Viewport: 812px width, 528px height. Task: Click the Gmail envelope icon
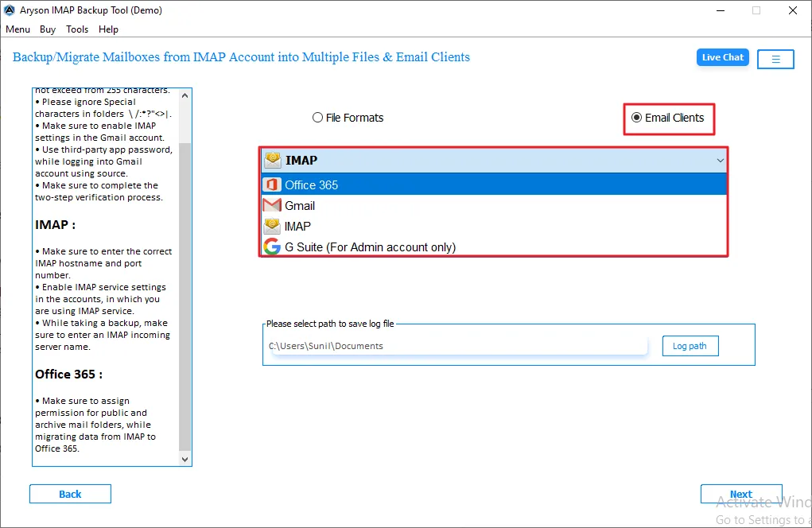click(x=272, y=205)
